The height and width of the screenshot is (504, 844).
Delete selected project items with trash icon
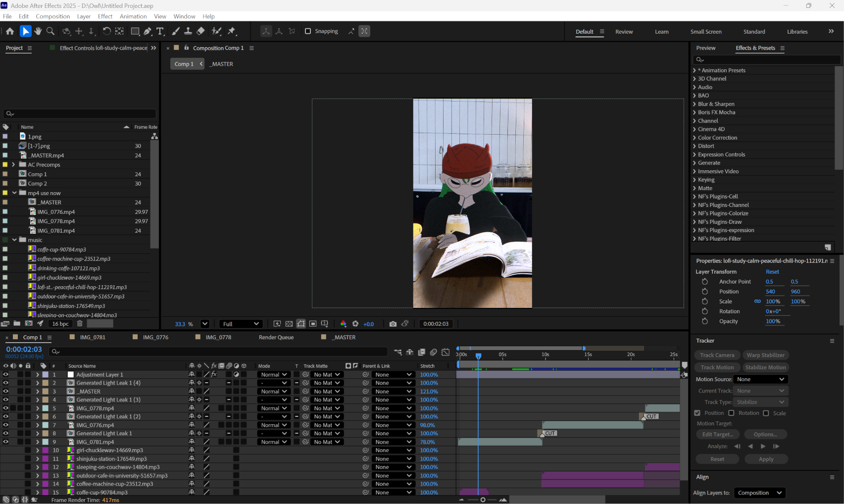(80, 324)
